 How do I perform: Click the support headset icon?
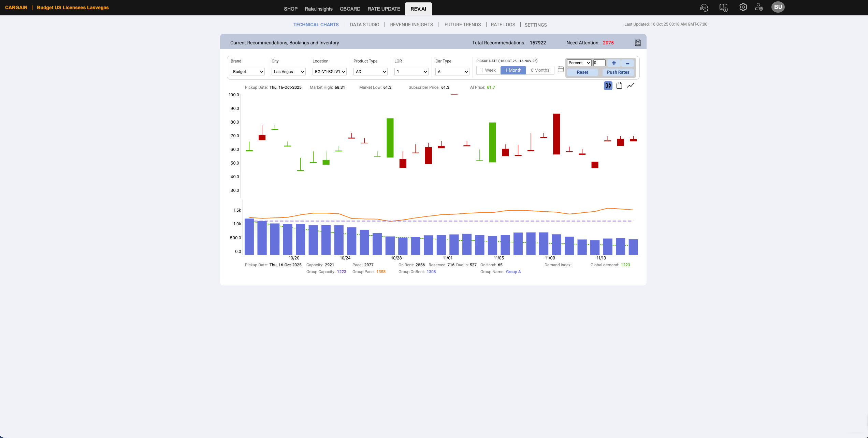coord(704,8)
